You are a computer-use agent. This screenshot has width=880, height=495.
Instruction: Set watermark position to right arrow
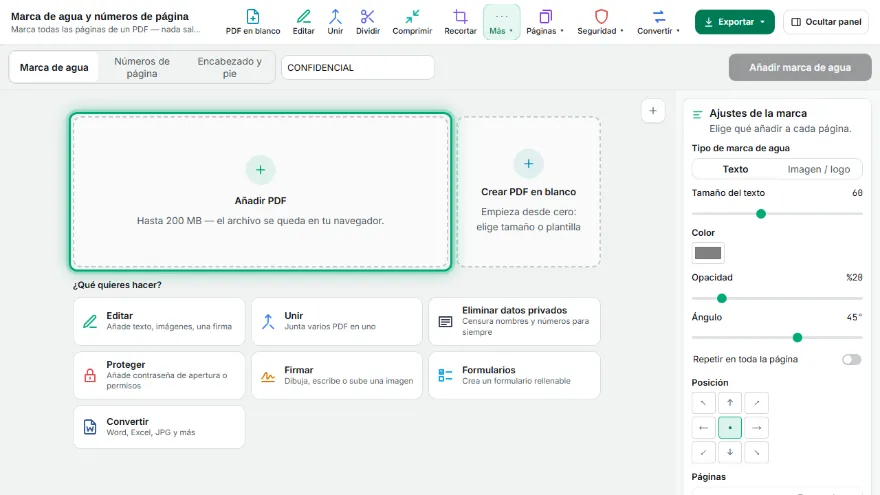(757, 428)
